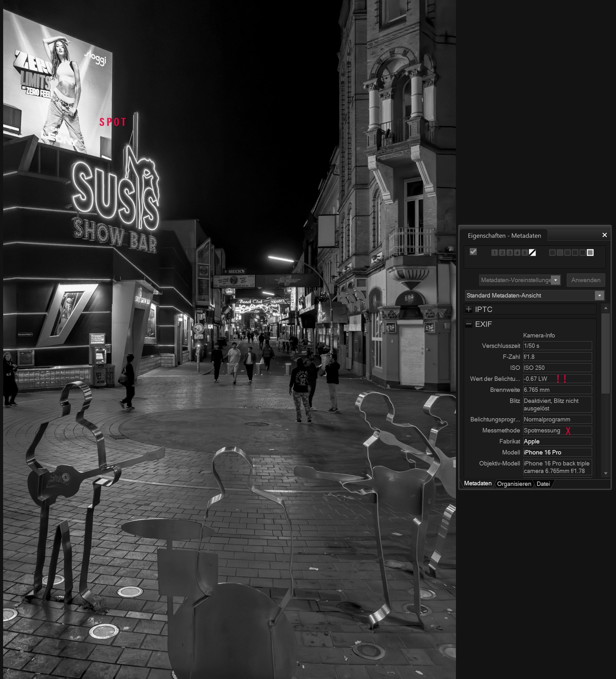Viewport: 616px width, 679px height.
Task: Set rating 2 in metadata panel
Action: (502, 253)
